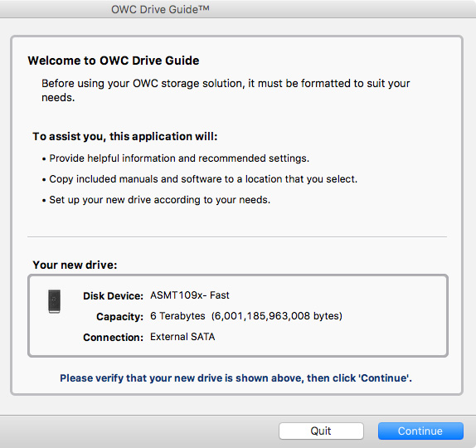
Task: Click the Capacity label
Action: [x=119, y=316]
